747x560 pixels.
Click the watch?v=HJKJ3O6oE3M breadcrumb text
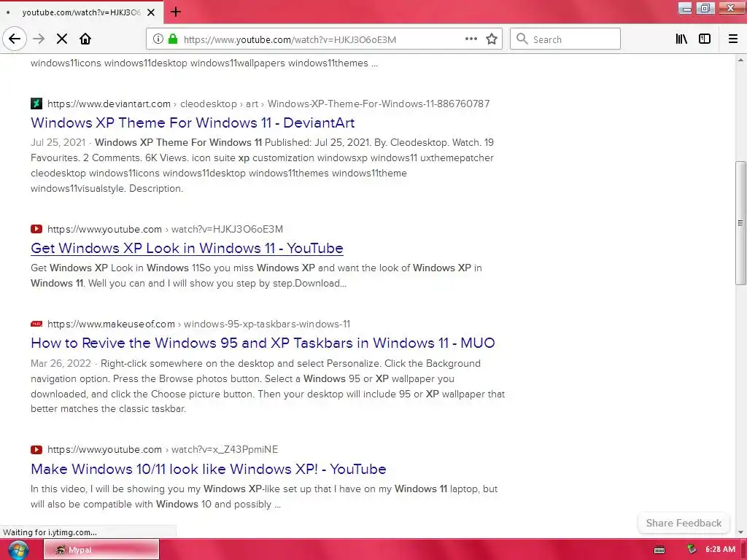[x=227, y=229]
